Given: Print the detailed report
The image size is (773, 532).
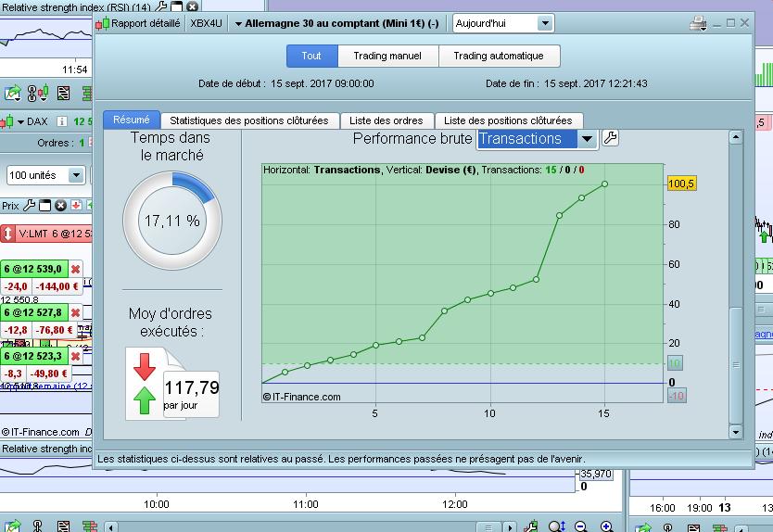Looking at the screenshot, I should tap(698, 23).
